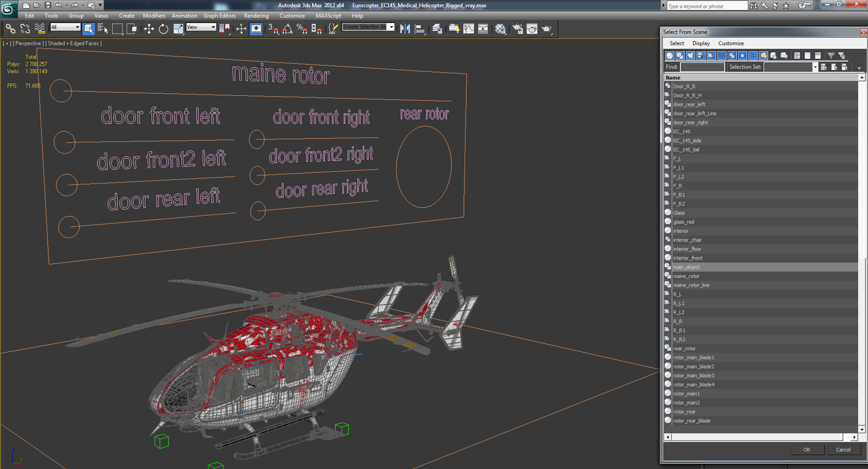Activate the Select Object tool
The width and height of the screenshot is (868, 469).
(x=89, y=28)
